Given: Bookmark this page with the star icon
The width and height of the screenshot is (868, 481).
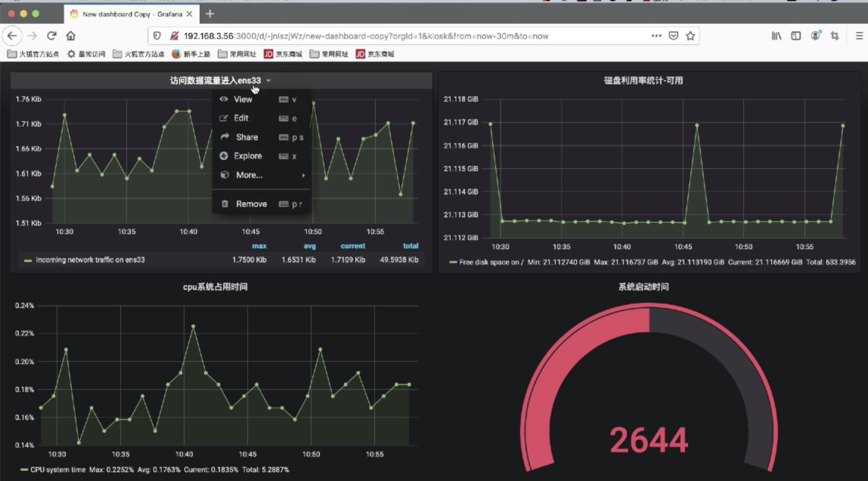Looking at the screenshot, I should point(690,36).
